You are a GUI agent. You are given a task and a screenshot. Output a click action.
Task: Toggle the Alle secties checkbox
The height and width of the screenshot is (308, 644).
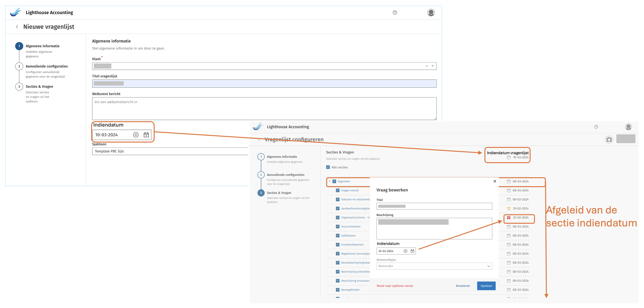coord(328,167)
